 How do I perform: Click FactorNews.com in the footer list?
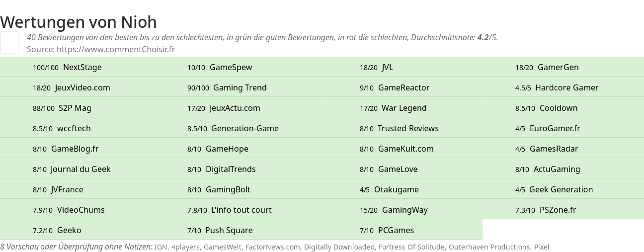[273, 247]
